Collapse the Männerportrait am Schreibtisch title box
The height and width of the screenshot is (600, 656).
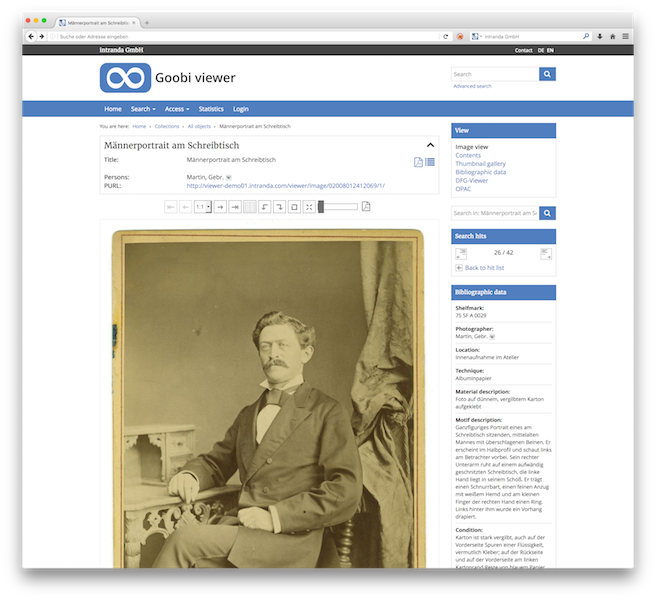point(430,145)
